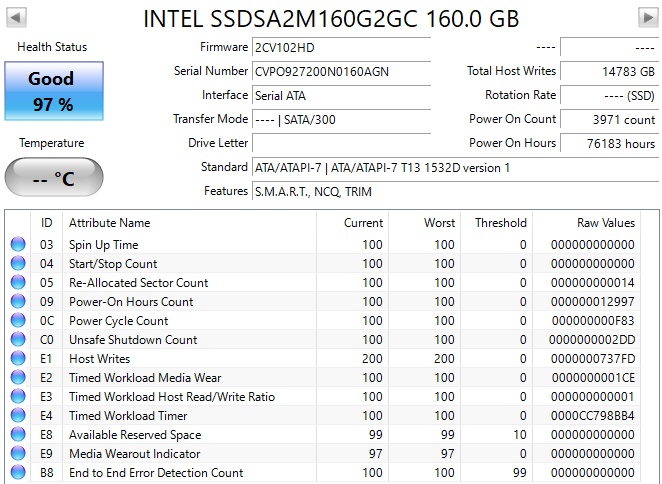Click the threshold value 99 in row B8
The width and height of the screenshot is (662, 484).
coord(520,473)
